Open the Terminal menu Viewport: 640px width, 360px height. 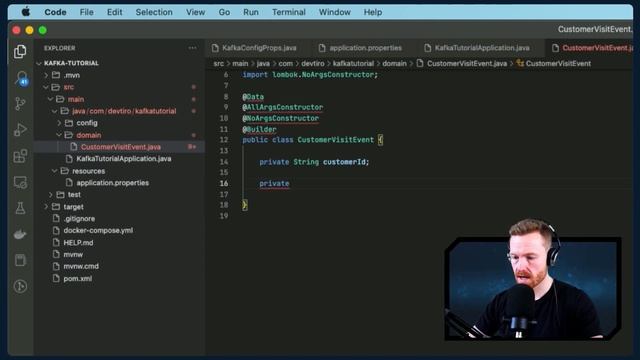pyautogui.click(x=289, y=12)
